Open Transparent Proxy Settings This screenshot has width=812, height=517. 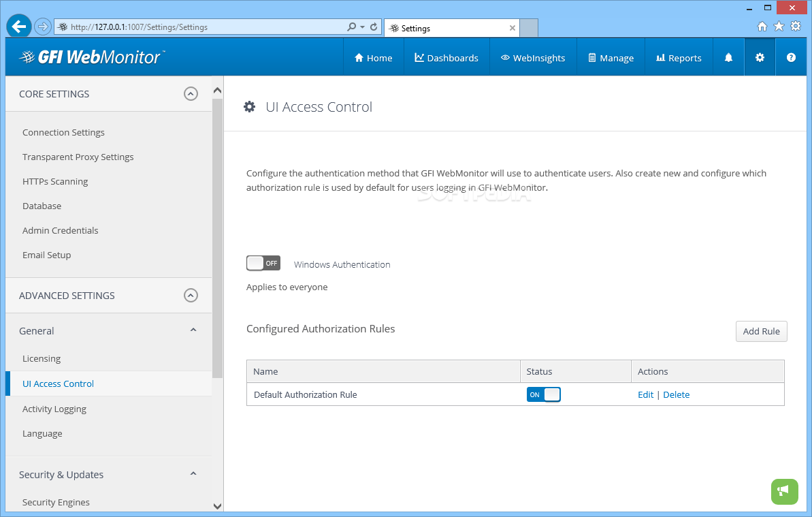[78, 157]
